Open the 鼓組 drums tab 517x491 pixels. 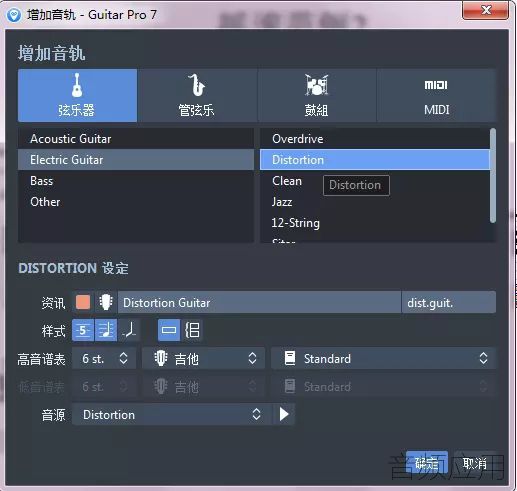(x=316, y=95)
